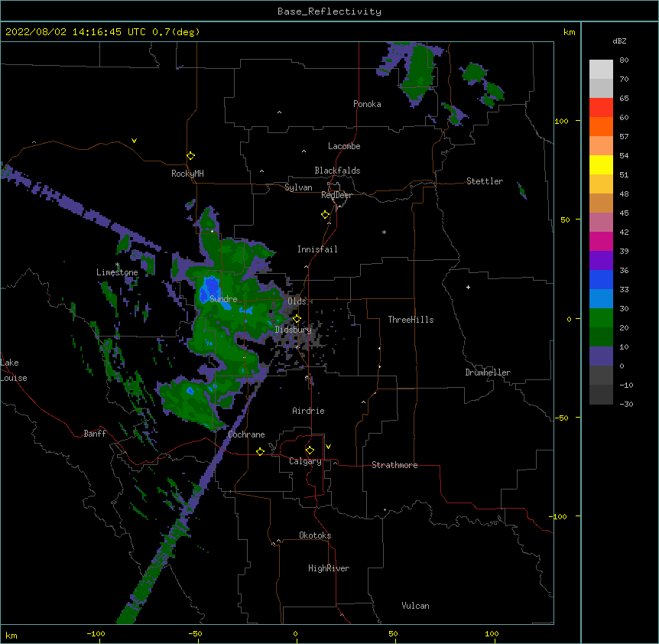Image resolution: width=659 pixels, height=644 pixels.
Task: Click the Stettler town label
Action: [485, 181]
